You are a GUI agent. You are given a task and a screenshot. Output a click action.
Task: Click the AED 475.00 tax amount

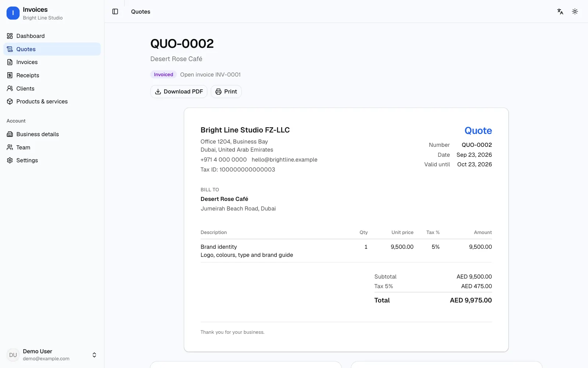477,286
